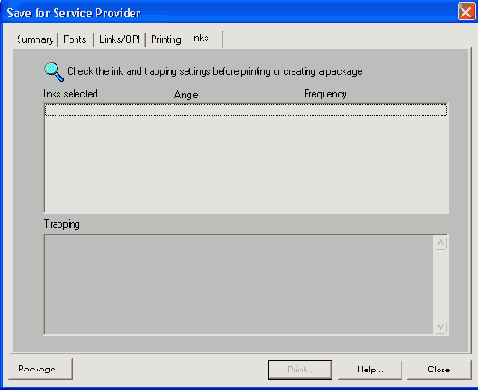478x390 pixels.
Task: Open the Links/OPI tab
Action: tap(119, 40)
